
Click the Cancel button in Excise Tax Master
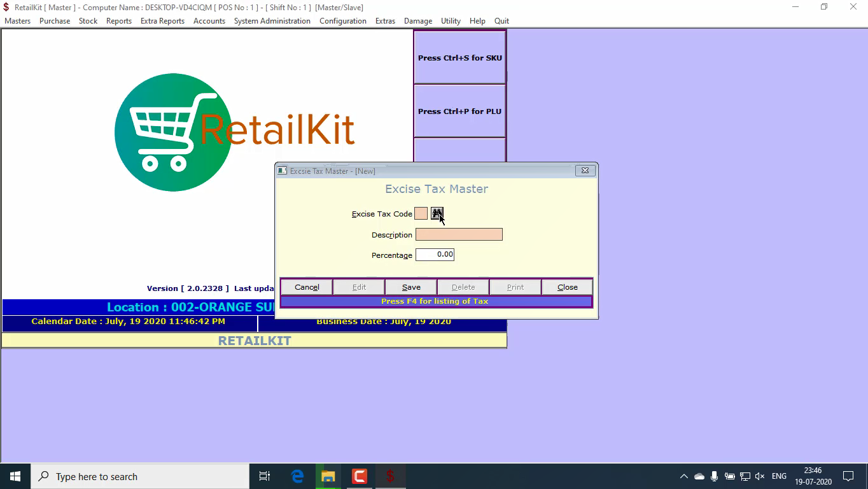(x=307, y=287)
